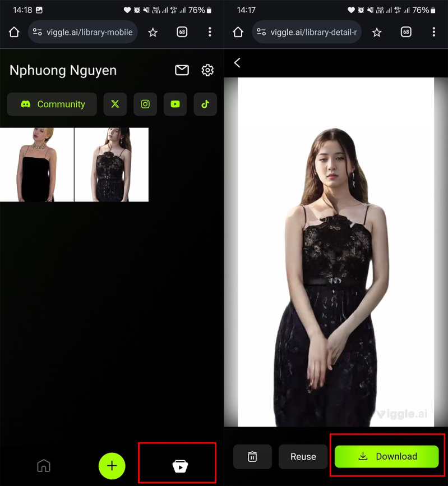This screenshot has height=486, width=448.
Task: Delete the video with the trash icon
Action: [252, 456]
